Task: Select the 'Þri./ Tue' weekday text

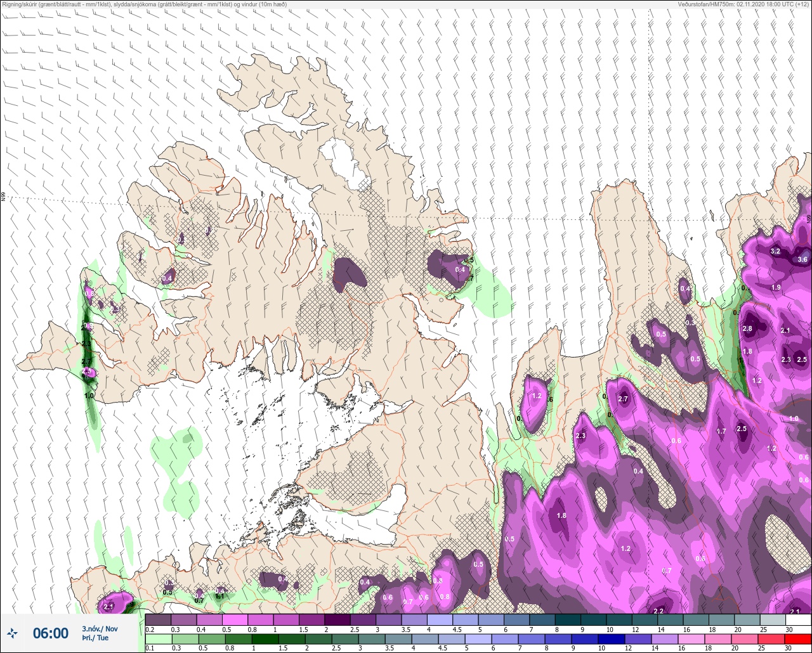Action: 95,638
